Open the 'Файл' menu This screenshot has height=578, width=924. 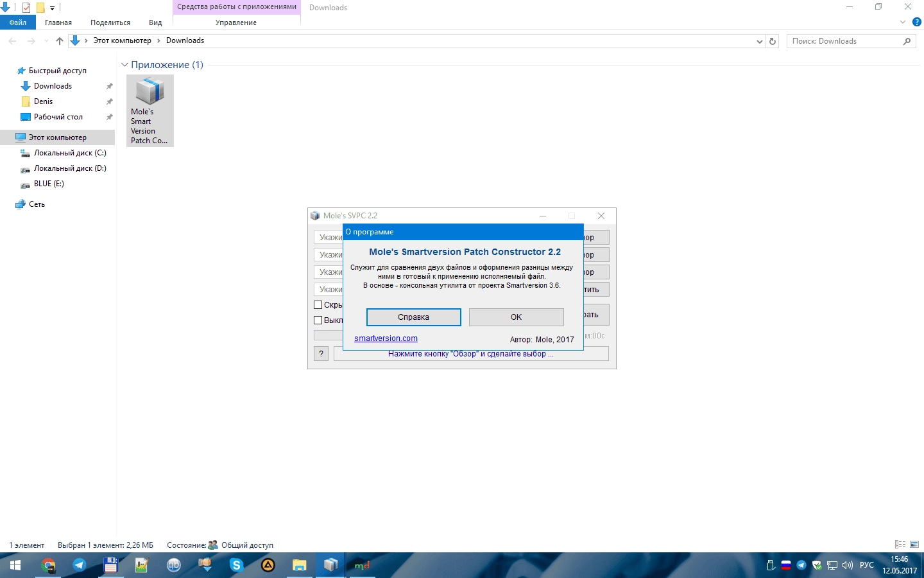18,22
